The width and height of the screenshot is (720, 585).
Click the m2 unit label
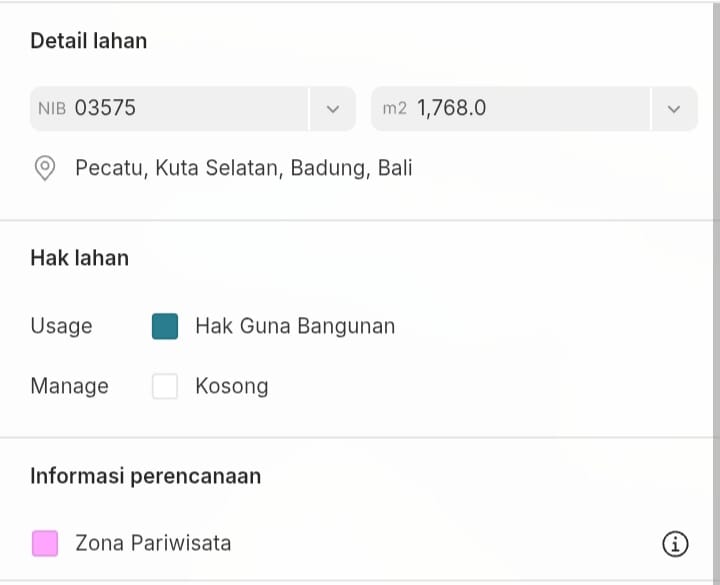click(395, 108)
